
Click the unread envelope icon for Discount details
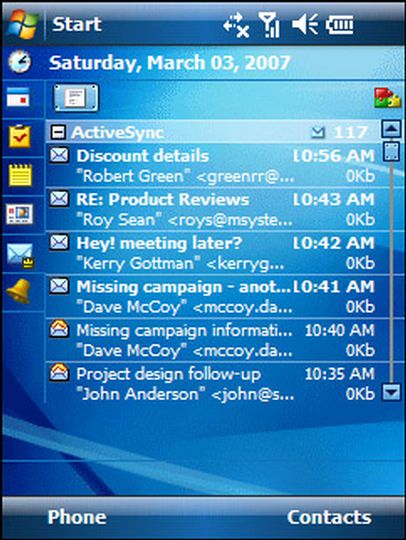(x=59, y=155)
